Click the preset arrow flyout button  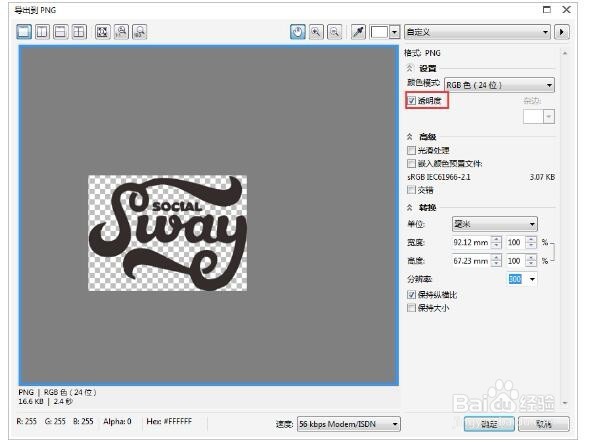tap(562, 32)
